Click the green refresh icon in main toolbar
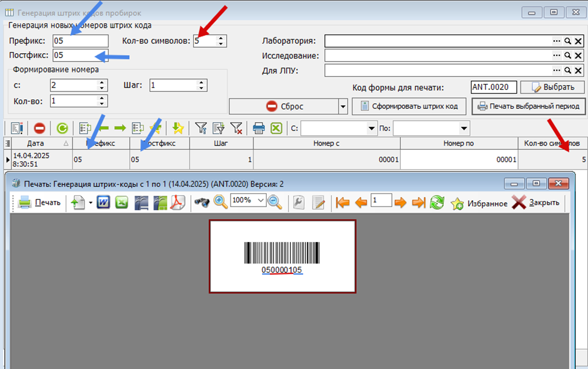588x369 pixels. (x=62, y=128)
